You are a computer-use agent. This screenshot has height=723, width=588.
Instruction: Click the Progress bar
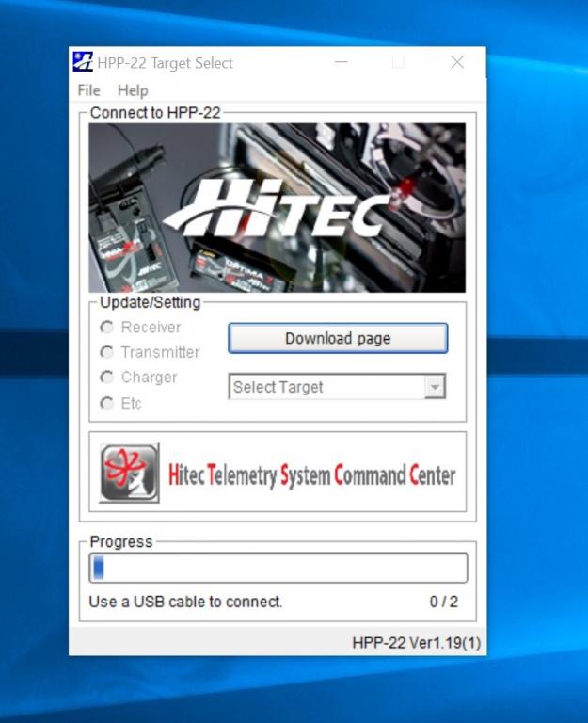click(x=278, y=569)
